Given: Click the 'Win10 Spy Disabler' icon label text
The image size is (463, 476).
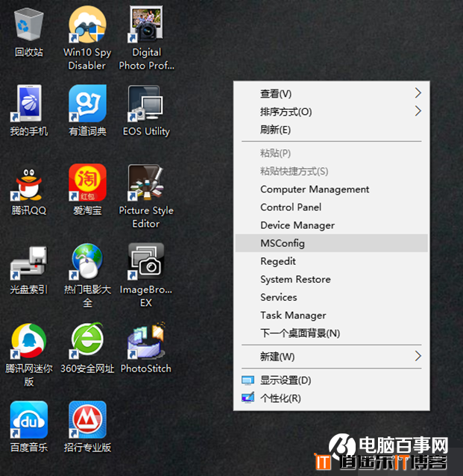Looking at the screenshot, I should click(87, 59).
